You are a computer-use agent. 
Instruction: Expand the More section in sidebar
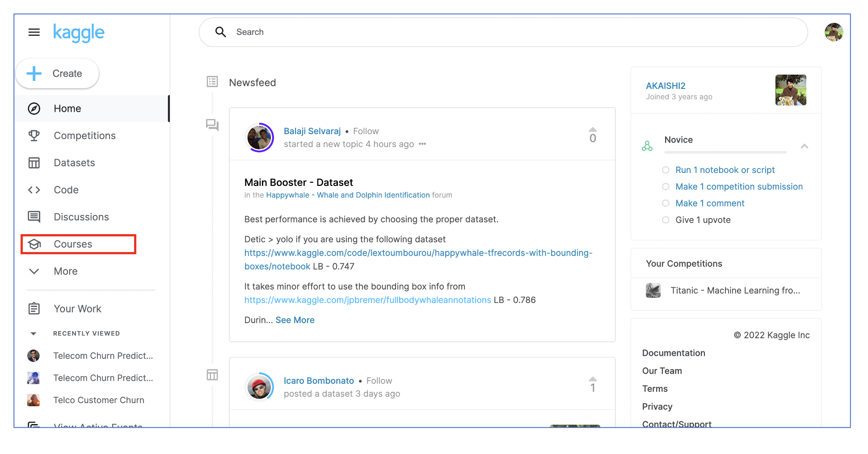(x=34, y=271)
